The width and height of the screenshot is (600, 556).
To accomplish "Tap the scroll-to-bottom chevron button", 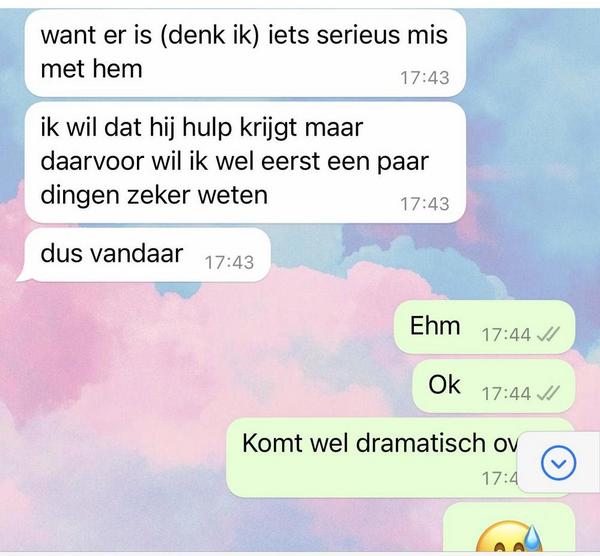I will [x=558, y=463].
